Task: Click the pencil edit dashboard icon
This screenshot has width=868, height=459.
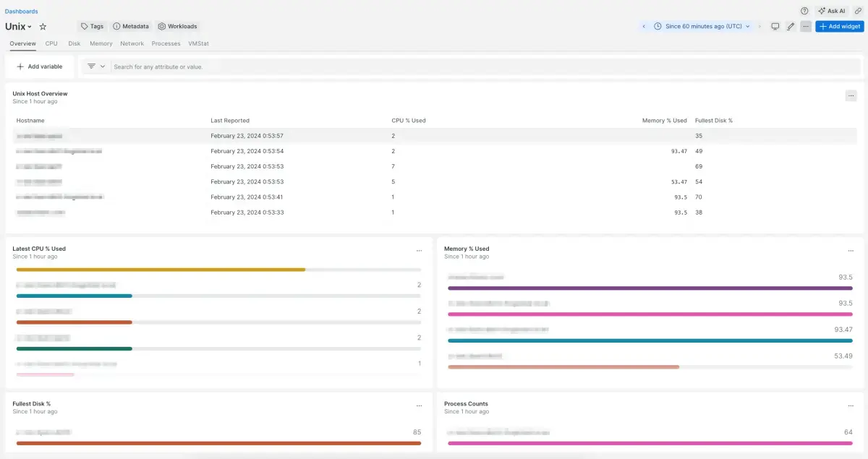Action: (791, 27)
